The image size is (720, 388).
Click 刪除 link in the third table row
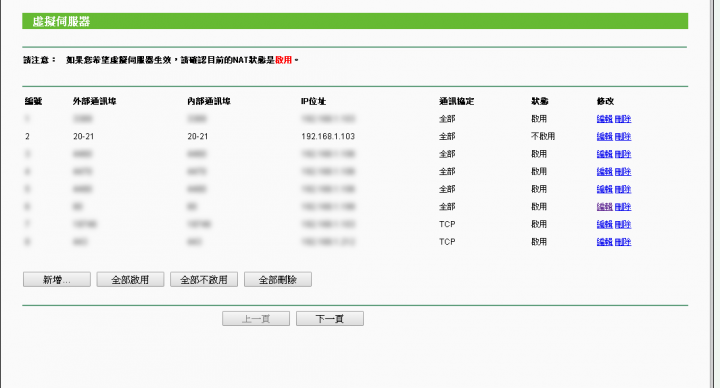pyautogui.click(x=623, y=154)
